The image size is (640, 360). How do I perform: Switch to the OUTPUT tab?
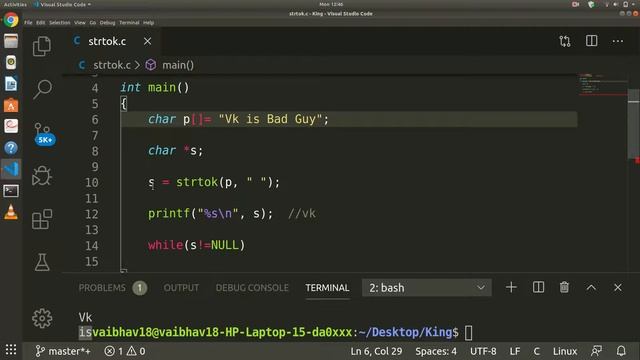[181, 288]
